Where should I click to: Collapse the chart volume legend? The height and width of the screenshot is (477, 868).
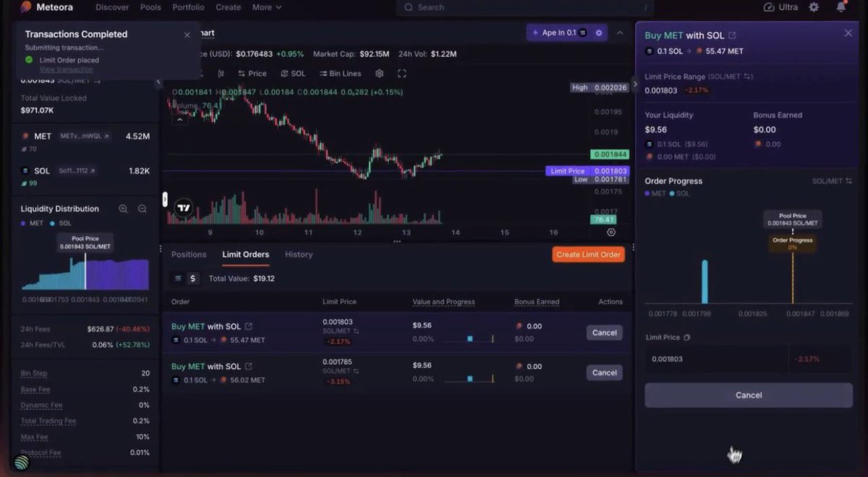tap(179, 119)
